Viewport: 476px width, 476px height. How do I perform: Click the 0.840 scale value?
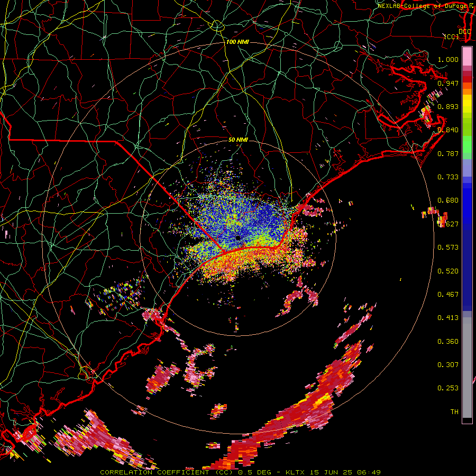[448, 130]
